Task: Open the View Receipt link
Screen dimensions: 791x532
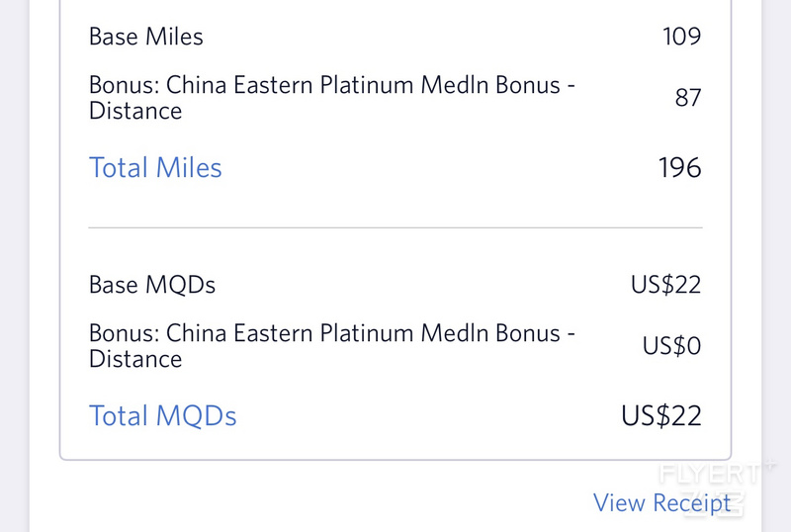Action: pyautogui.click(x=661, y=502)
